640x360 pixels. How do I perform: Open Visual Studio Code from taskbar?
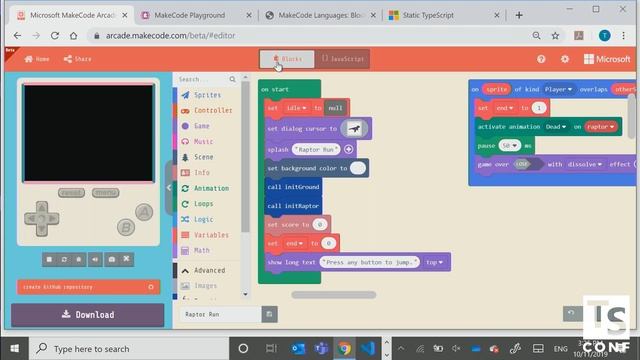[368, 349]
